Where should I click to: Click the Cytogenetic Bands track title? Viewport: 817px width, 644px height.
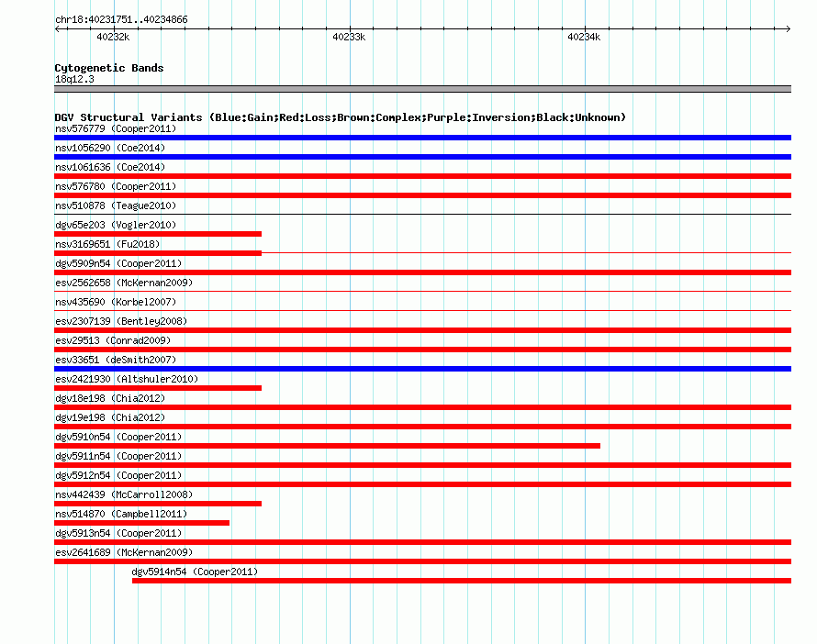(x=109, y=68)
